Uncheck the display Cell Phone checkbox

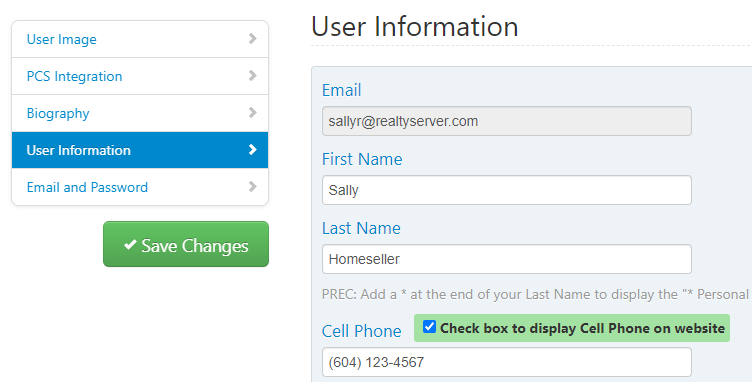pyautogui.click(x=429, y=327)
